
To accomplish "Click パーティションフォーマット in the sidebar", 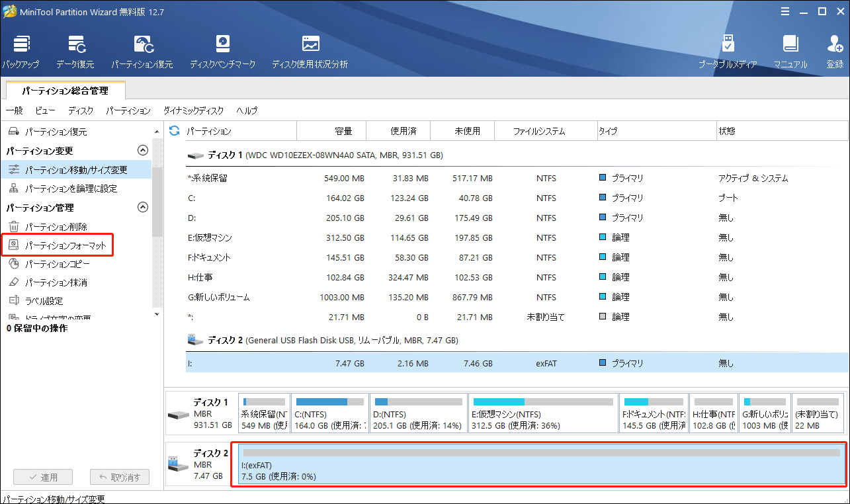I will (x=65, y=245).
